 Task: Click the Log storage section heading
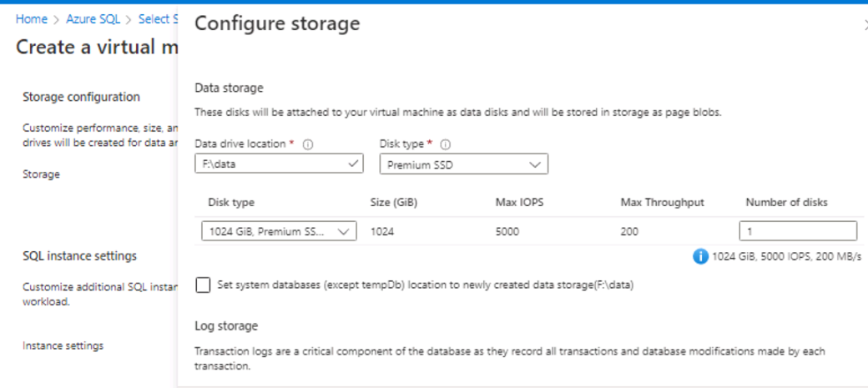pyautogui.click(x=225, y=325)
